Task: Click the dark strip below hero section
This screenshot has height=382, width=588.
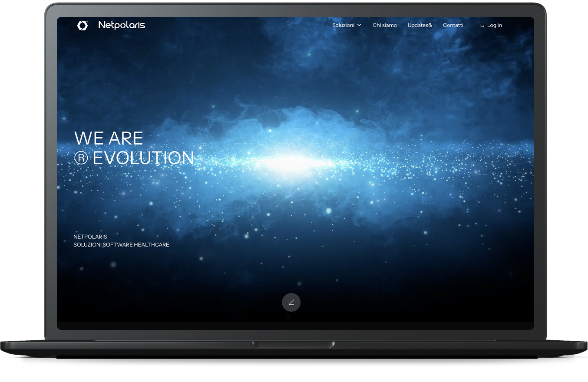Action: (295, 326)
